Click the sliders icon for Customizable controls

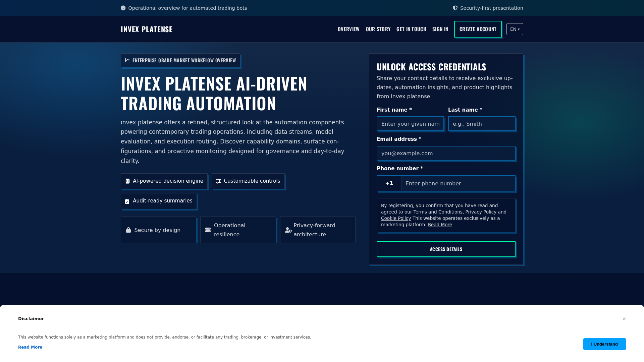click(x=219, y=181)
